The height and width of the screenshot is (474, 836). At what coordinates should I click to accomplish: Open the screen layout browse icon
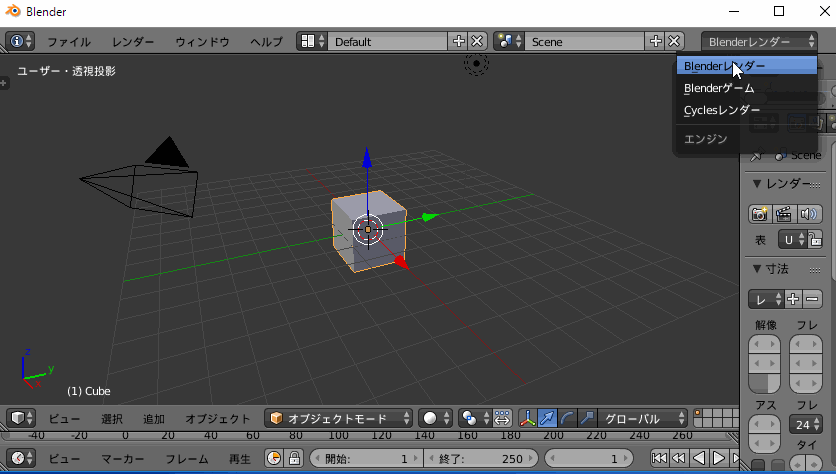312,41
